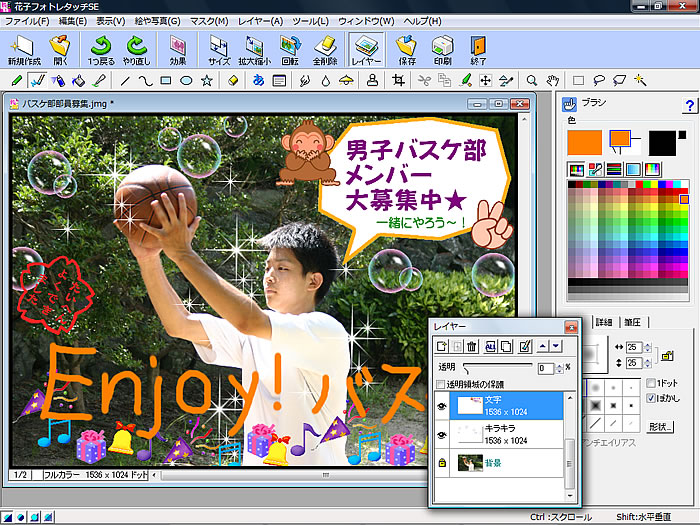Open the ツール(L) menu

pos(310,21)
